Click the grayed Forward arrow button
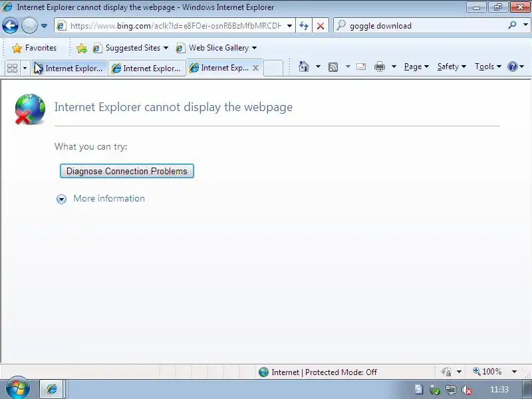The height and width of the screenshot is (399, 532). pyautogui.click(x=29, y=25)
